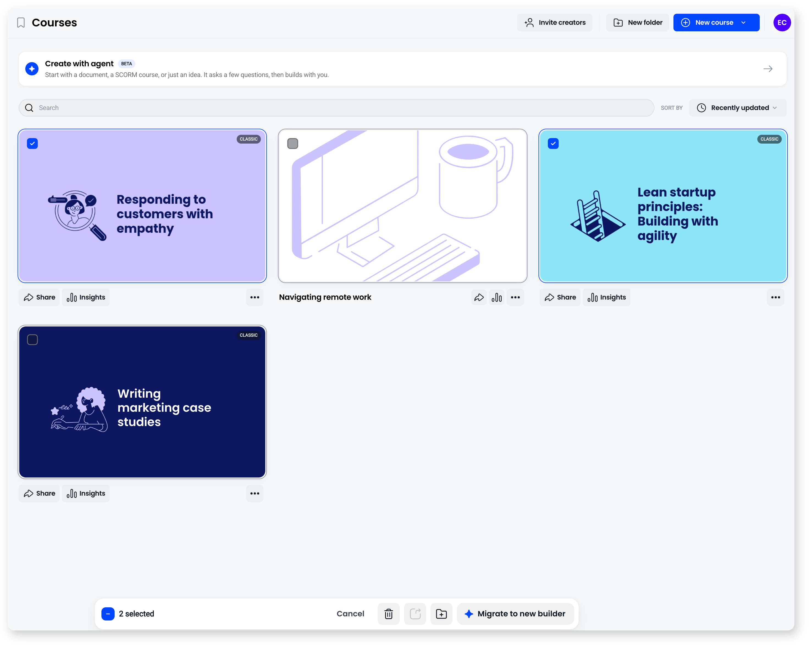This screenshot has height=648, width=812.
Task: Open more options for Writing marketing case studies
Action: (x=255, y=493)
